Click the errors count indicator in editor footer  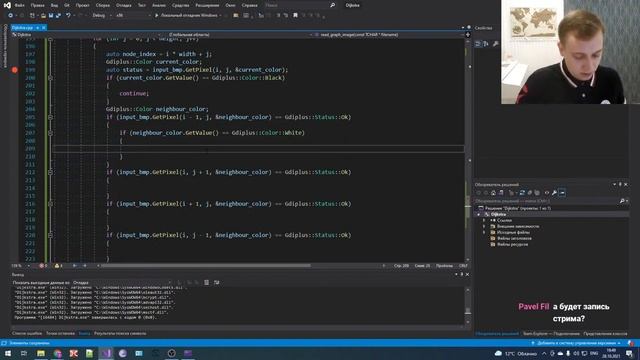pos(43,266)
